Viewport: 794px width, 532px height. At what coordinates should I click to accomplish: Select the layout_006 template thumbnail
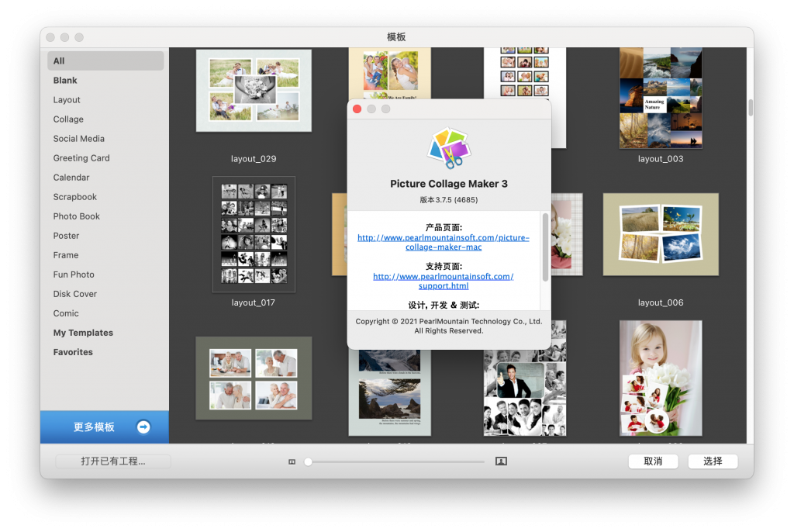[661, 234]
